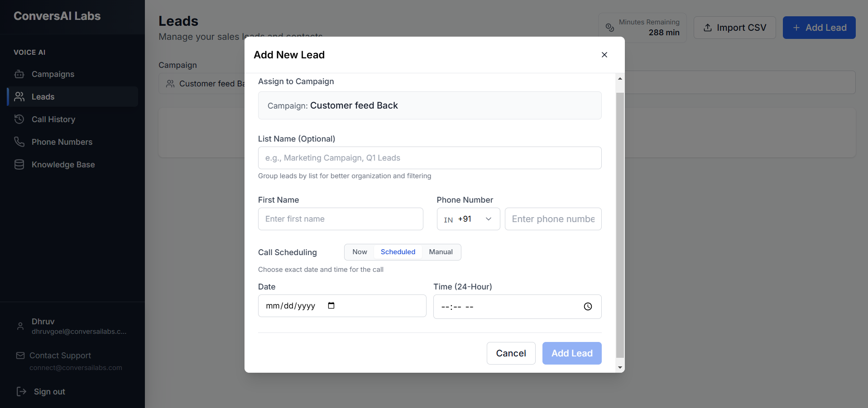Open Phone Numbers in the sidebar

(x=72, y=142)
